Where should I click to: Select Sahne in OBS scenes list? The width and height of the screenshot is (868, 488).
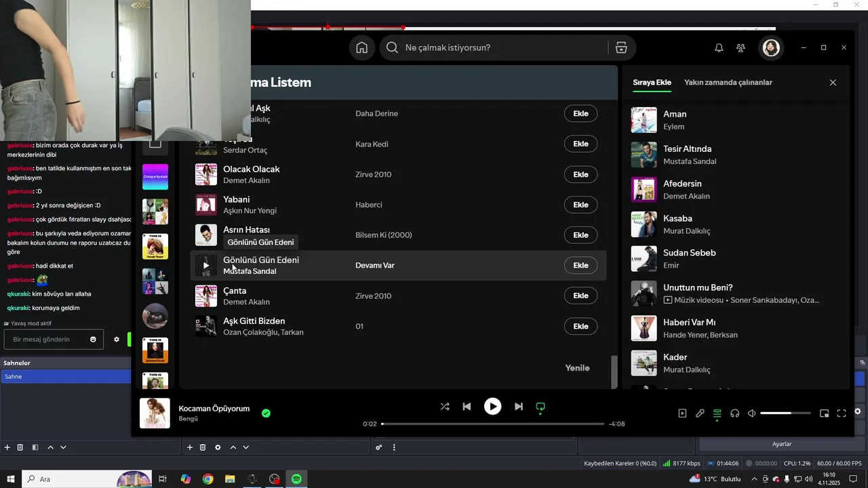(66, 376)
